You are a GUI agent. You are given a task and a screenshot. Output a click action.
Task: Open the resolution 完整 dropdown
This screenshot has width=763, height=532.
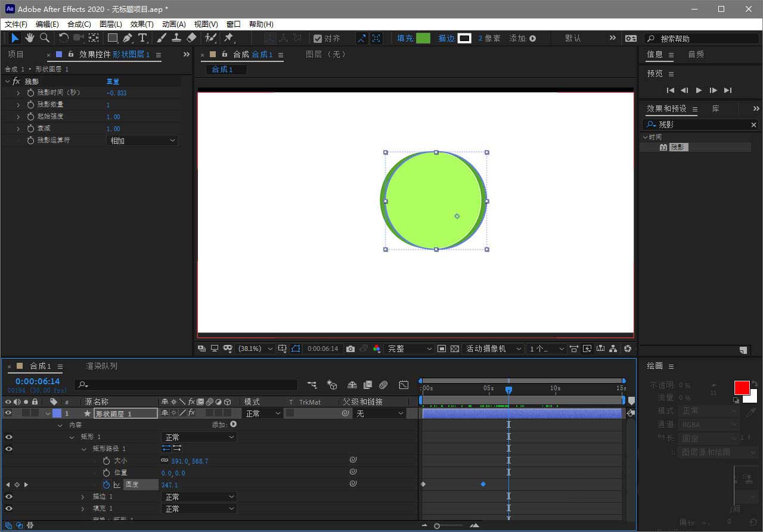pyautogui.click(x=410, y=349)
